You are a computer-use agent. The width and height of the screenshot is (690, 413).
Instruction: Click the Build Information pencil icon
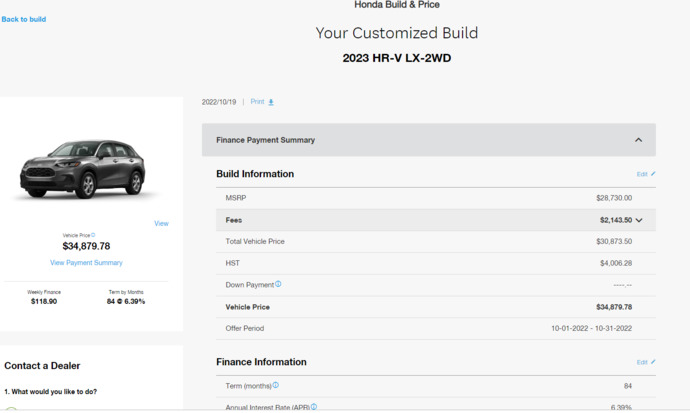click(653, 174)
